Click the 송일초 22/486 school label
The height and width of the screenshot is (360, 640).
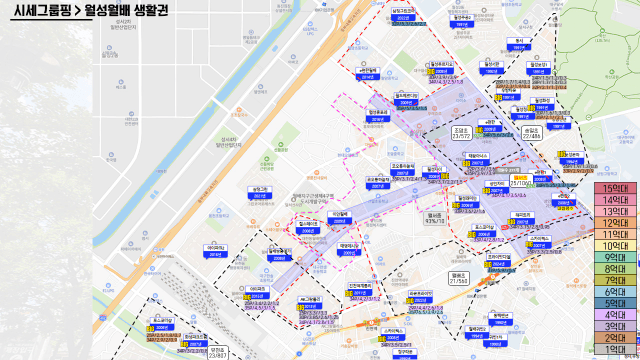click(x=531, y=133)
